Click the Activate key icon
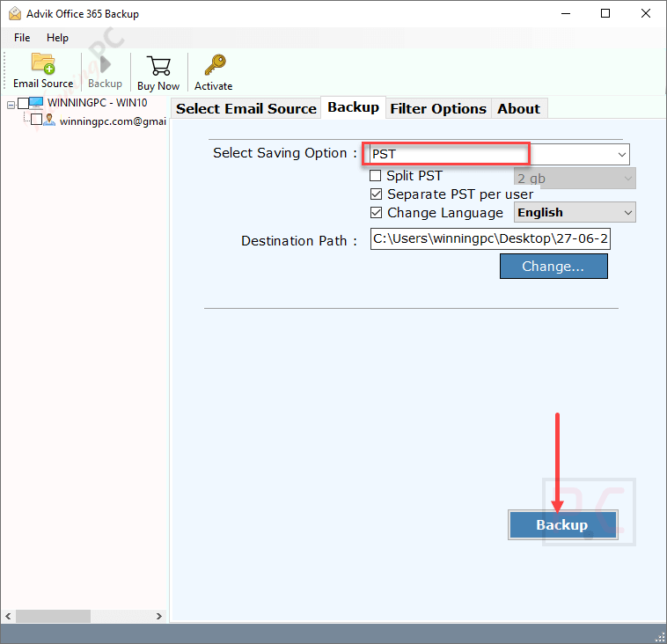The width and height of the screenshot is (667, 644). (216, 65)
